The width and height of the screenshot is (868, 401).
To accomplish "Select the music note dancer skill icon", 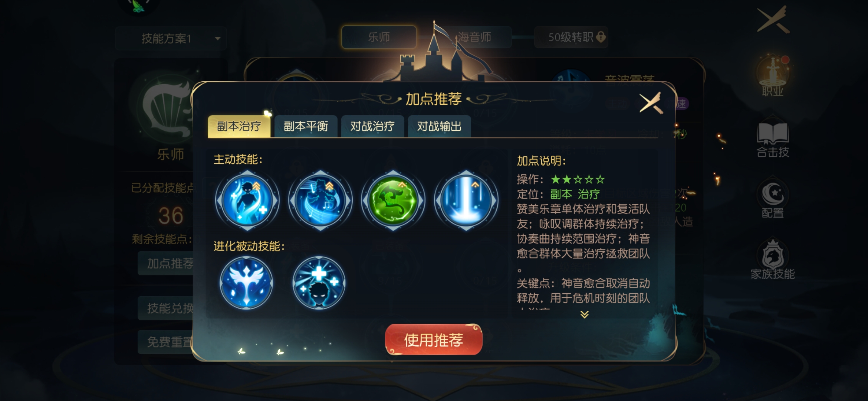I will coord(320,201).
